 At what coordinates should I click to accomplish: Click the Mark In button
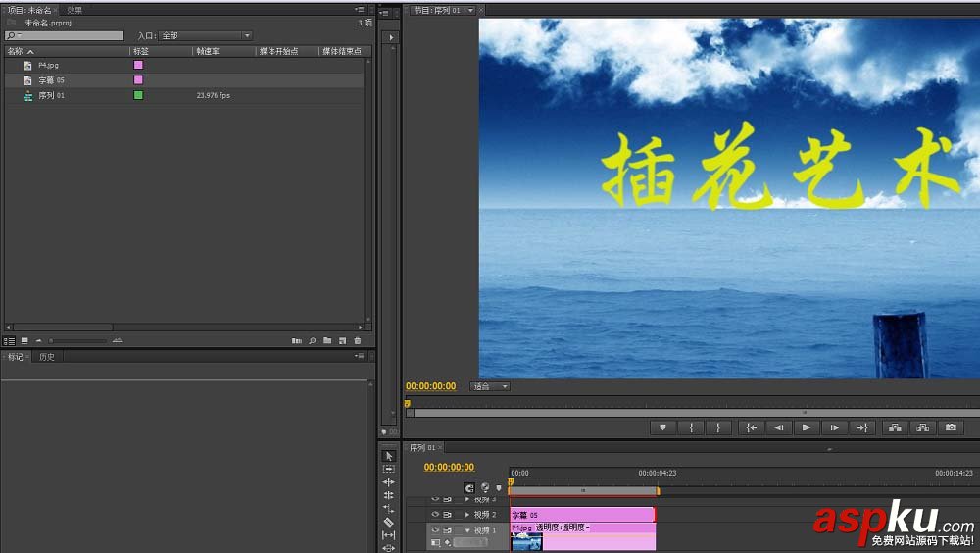coord(691,427)
